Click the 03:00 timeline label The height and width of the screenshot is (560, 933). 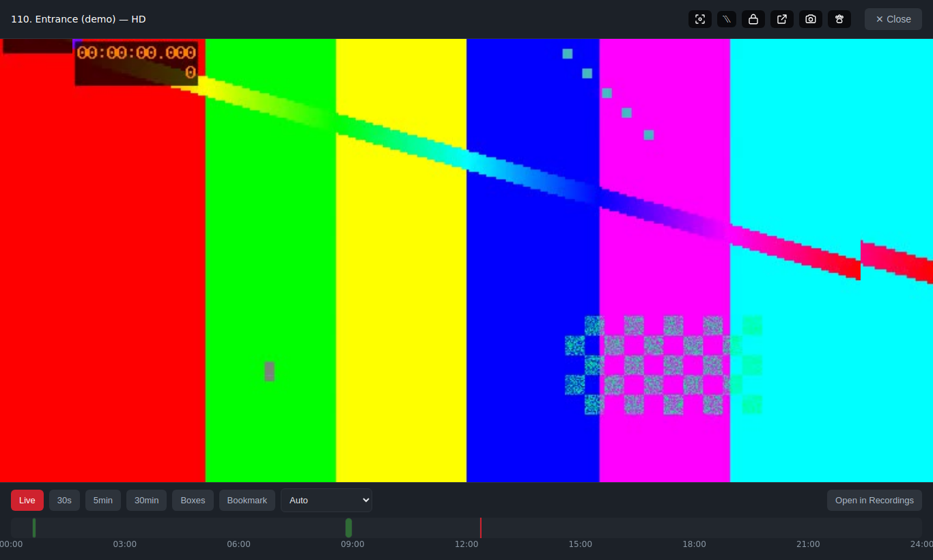click(x=125, y=544)
